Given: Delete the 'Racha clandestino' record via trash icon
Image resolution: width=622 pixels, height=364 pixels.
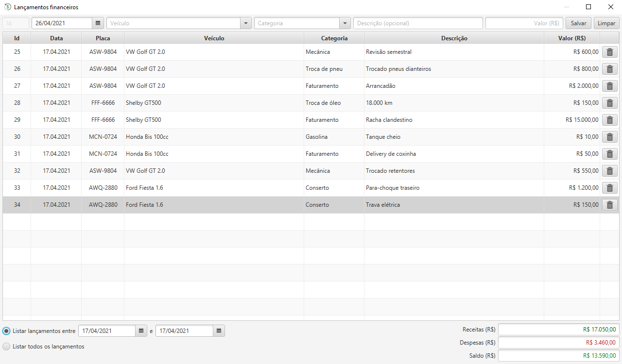Looking at the screenshot, I should [609, 119].
